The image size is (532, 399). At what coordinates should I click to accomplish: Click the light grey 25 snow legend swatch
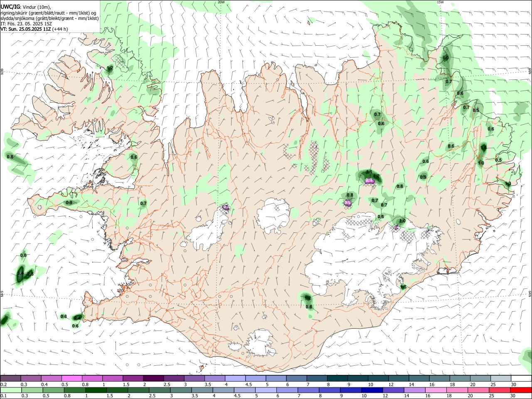click(501, 379)
